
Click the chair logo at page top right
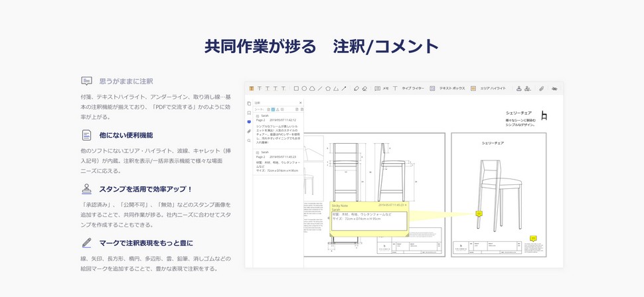coord(544,115)
